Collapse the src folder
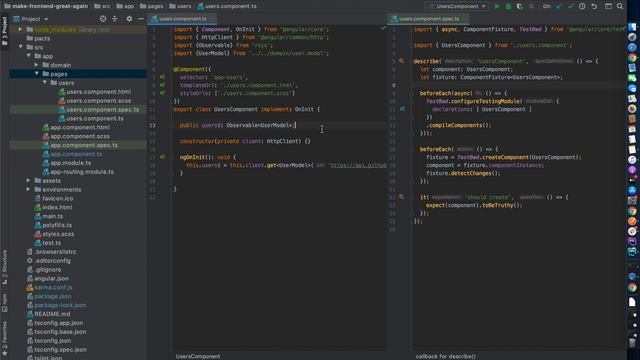640x360 pixels. tap(20, 47)
